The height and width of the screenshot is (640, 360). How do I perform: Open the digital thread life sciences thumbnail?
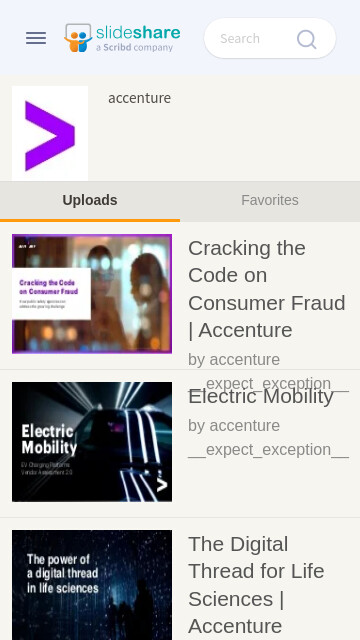[92, 585]
